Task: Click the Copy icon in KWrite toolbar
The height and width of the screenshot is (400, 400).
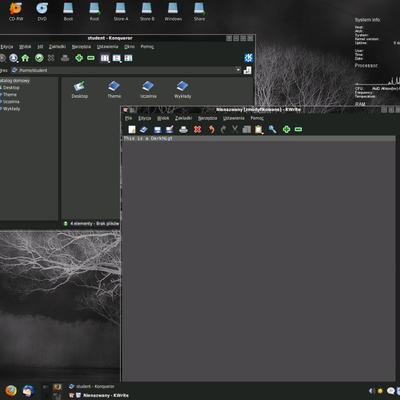Action: click(x=247, y=129)
